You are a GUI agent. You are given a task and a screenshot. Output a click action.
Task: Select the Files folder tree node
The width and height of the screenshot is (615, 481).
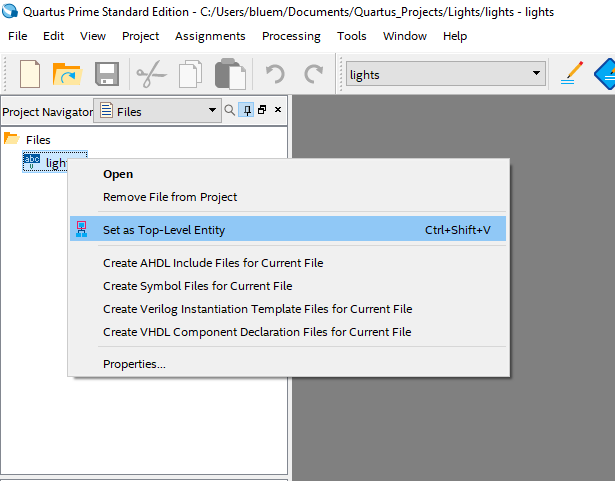click(38, 140)
